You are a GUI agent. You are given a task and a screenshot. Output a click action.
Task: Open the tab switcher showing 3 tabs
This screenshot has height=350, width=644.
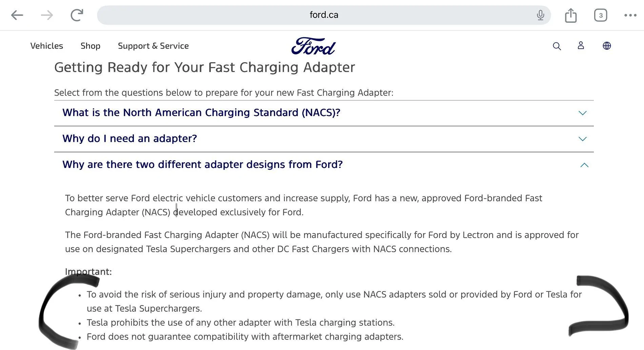coord(600,15)
